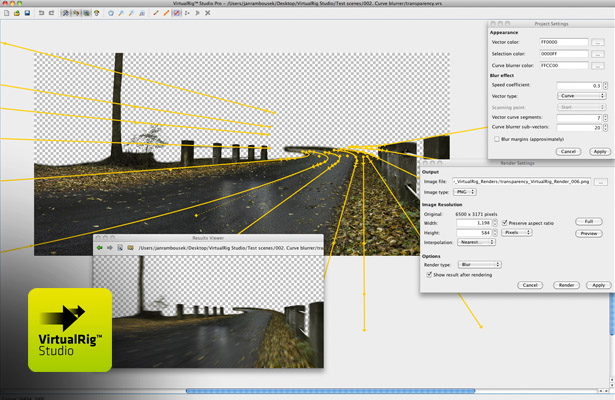Apply the Project Settings changes
615x400 pixels.
point(600,151)
